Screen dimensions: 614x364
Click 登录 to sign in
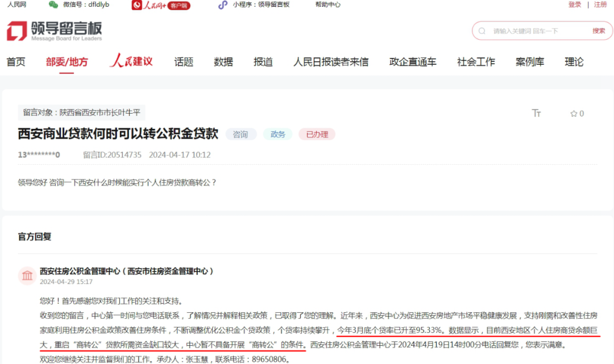[x=574, y=5]
